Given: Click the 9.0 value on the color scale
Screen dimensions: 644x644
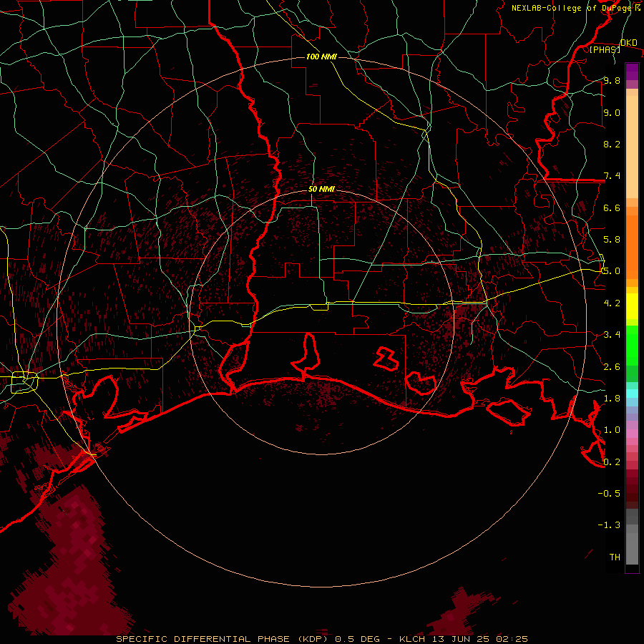Looking at the screenshot, I should pyautogui.click(x=612, y=112).
